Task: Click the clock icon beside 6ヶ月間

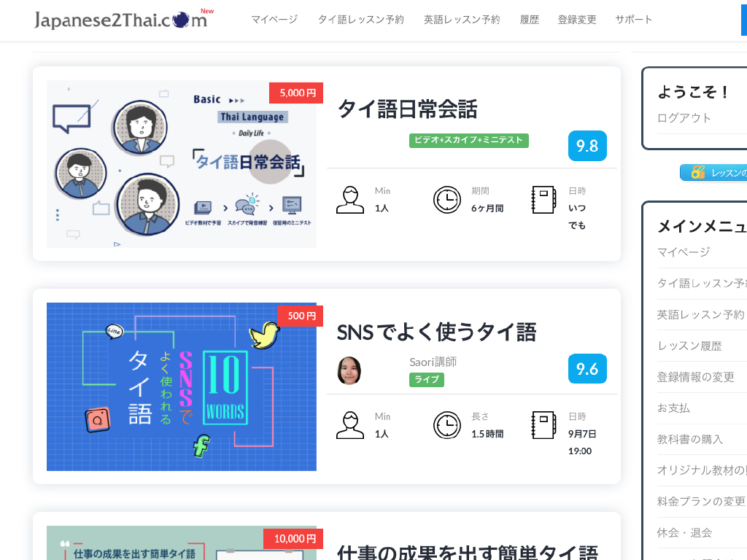Action: tap(447, 200)
